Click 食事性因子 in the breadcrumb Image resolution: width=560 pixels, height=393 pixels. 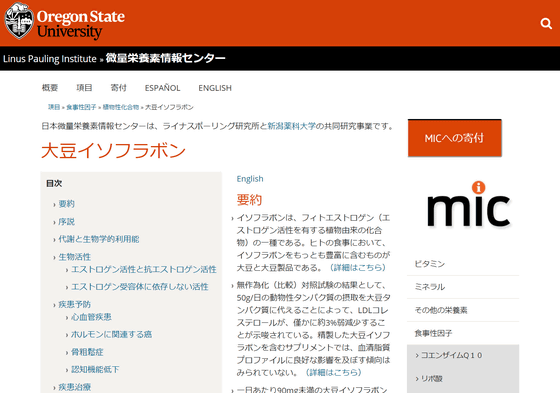[x=81, y=107]
